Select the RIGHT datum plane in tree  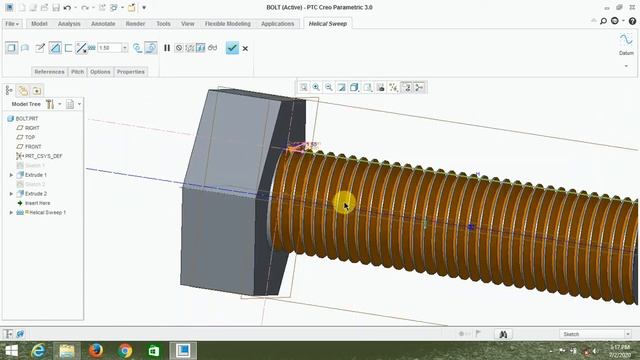(x=28, y=128)
